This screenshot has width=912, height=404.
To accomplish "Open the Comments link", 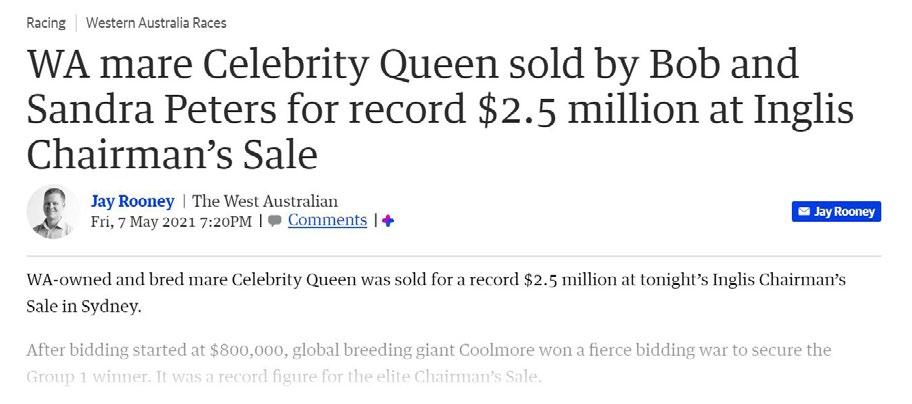I will [327, 220].
